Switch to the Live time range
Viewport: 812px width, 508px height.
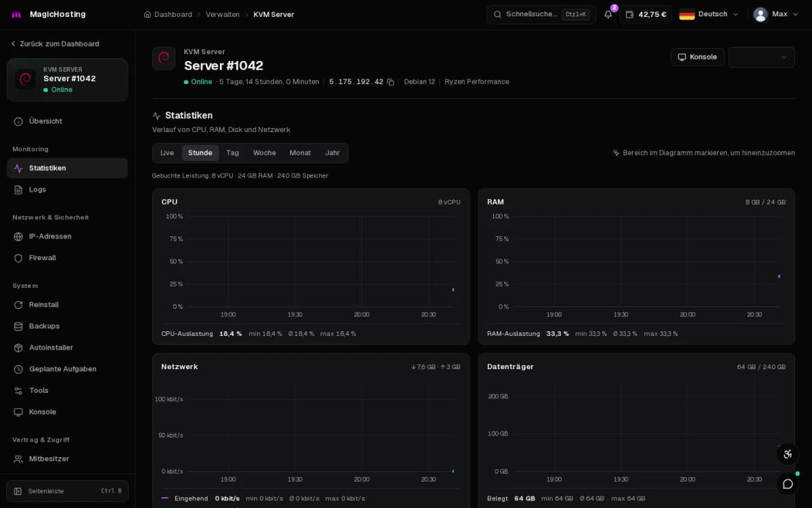167,153
